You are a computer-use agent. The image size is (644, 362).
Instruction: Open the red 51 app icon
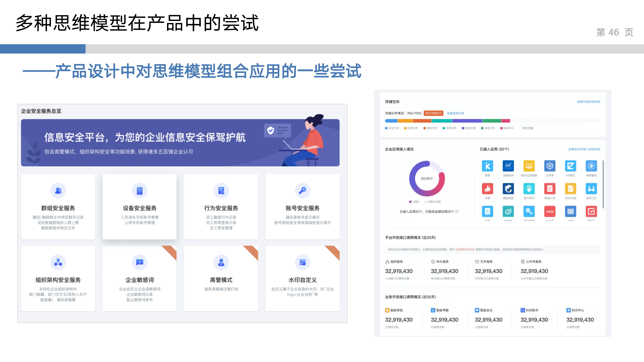click(x=550, y=211)
